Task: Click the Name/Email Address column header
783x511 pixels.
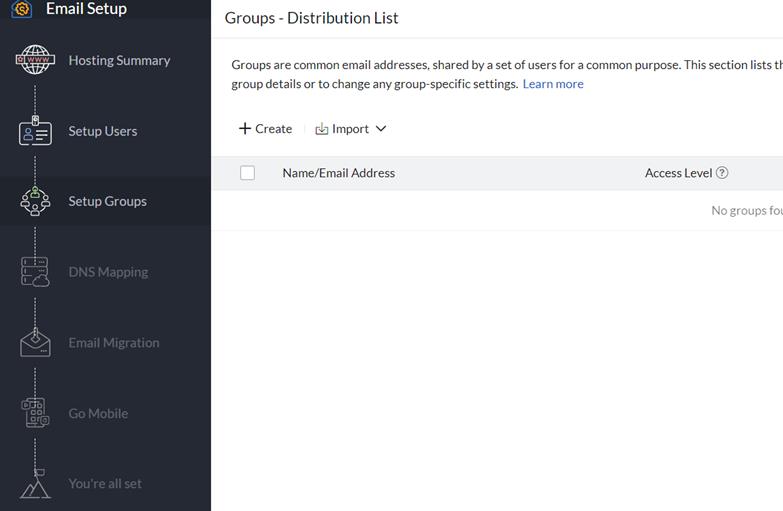Action: click(x=339, y=173)
